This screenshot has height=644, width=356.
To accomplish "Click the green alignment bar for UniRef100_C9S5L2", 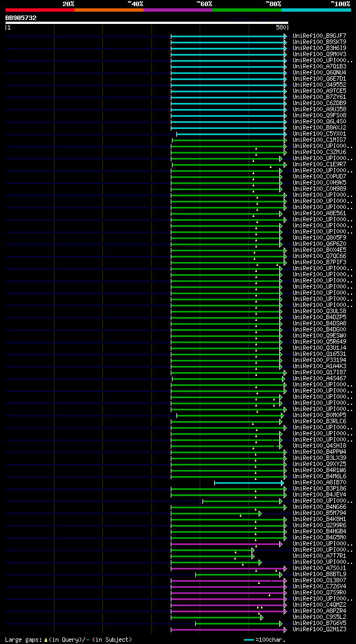I will (217, 617).
